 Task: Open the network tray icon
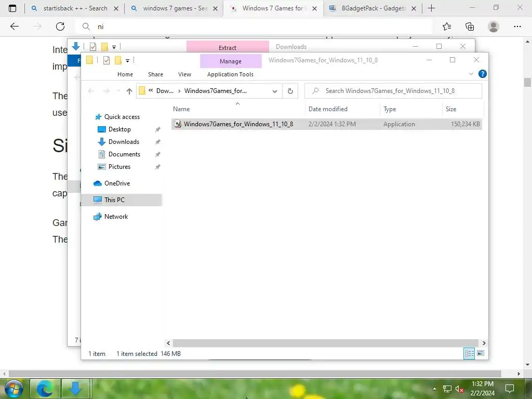pos(447,389)
